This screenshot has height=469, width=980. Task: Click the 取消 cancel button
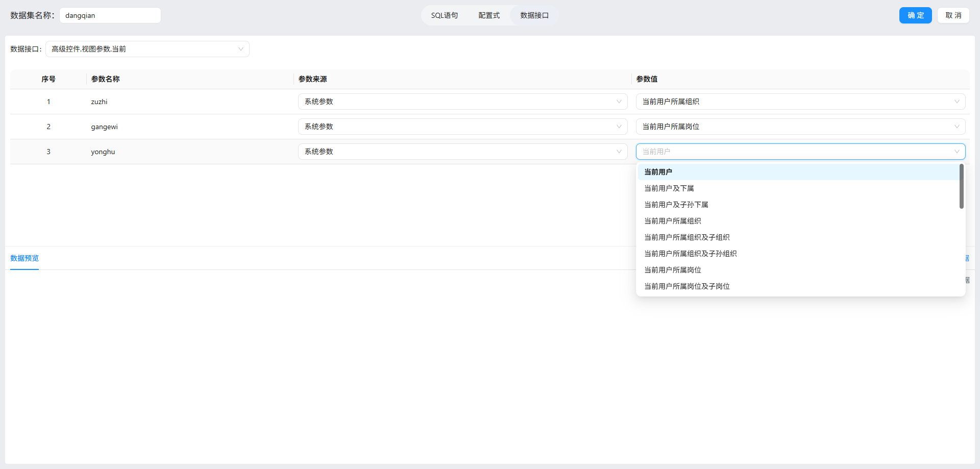[x=953, y=15]
